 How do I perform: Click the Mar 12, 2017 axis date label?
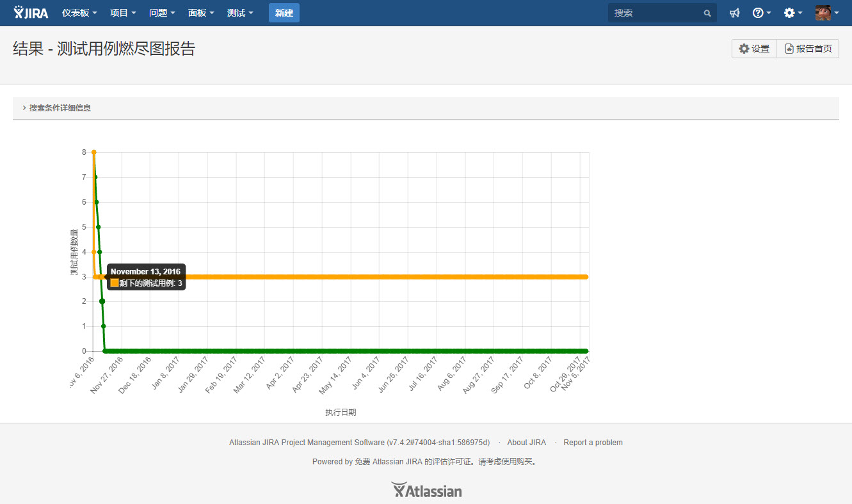[250, 375]
